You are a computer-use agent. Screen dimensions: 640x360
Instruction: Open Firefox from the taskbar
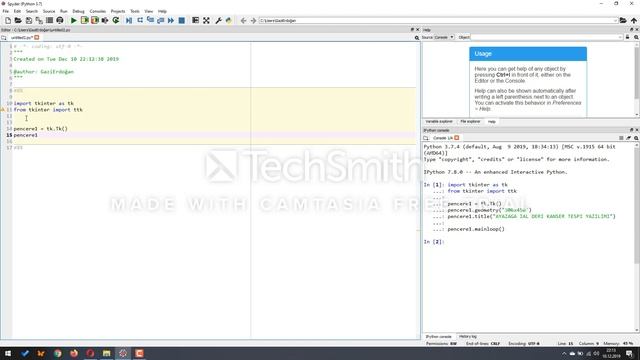[x=74, y=353]
